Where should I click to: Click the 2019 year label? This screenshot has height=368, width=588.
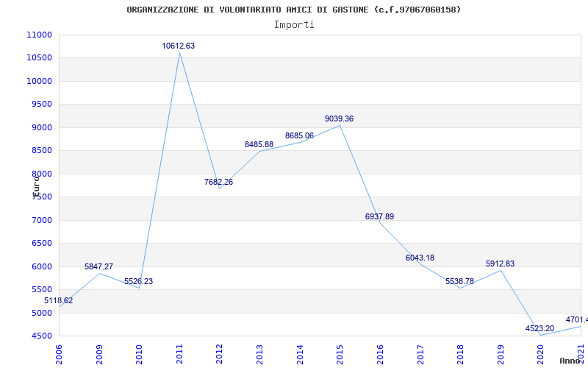[501, 354]
